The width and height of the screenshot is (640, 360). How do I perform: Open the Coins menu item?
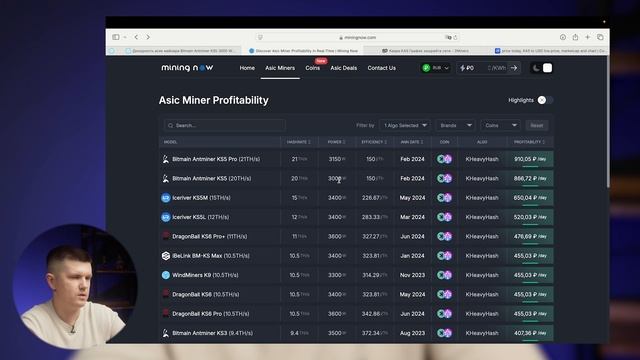(313, 68)
